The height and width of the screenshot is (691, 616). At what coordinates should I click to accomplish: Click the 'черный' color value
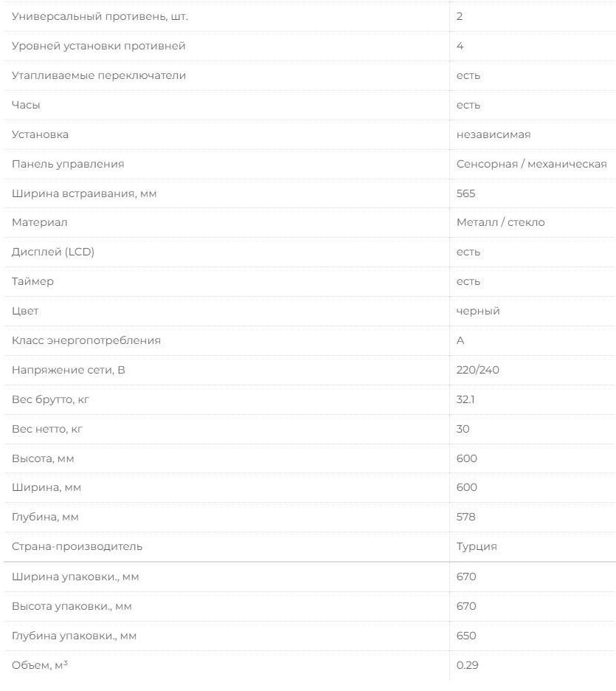(x=478, y=311)
